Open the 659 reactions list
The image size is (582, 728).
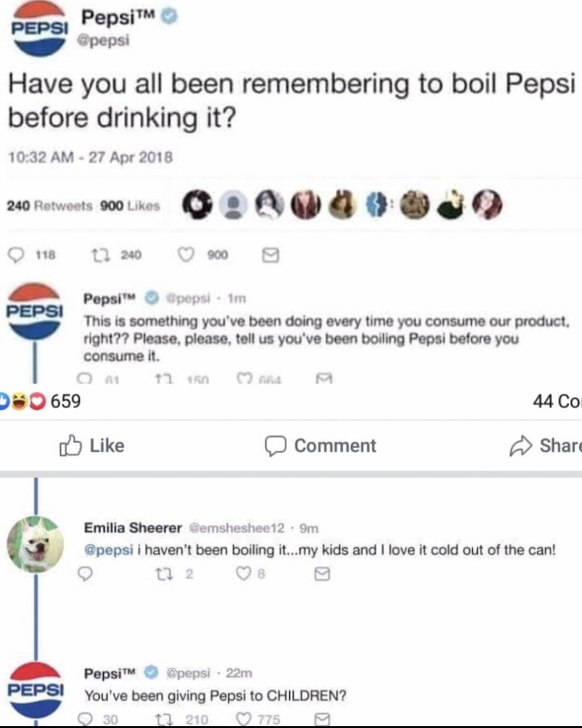(41, 401)
